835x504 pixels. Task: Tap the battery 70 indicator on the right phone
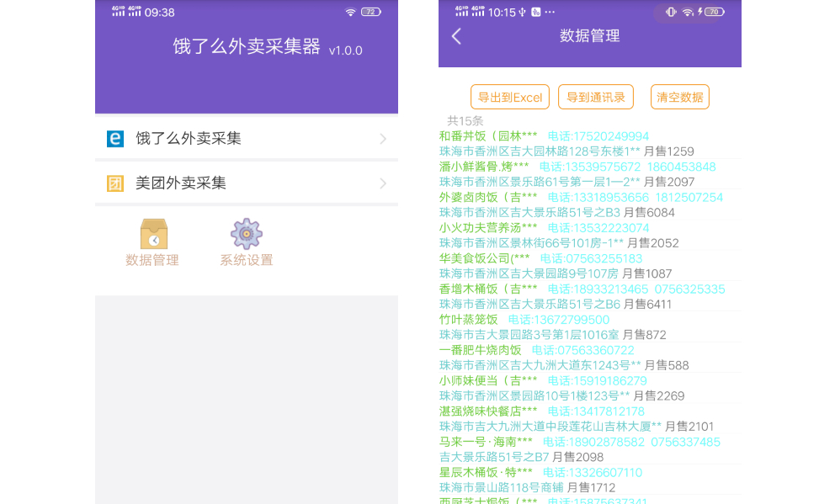point(714,12)
